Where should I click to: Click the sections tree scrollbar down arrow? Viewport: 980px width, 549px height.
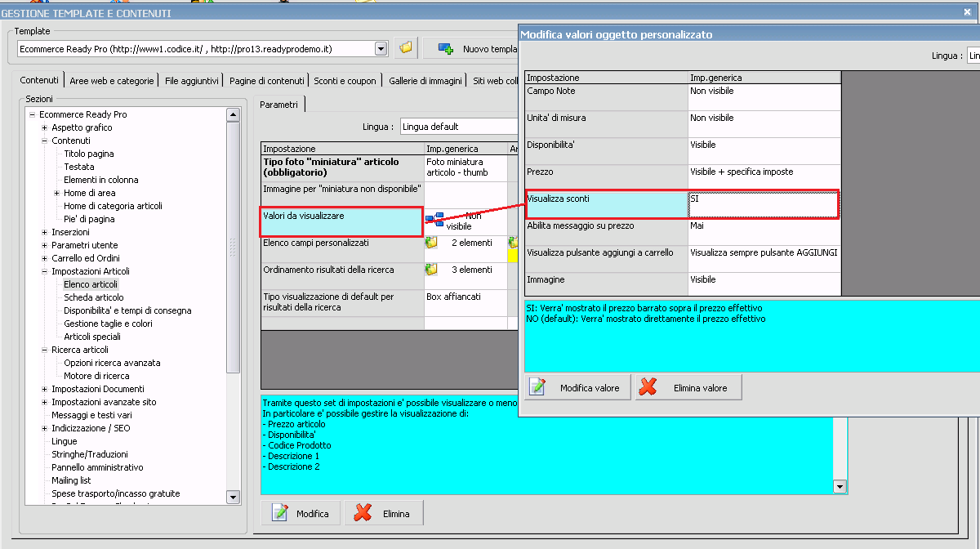(x=233, y=497)
